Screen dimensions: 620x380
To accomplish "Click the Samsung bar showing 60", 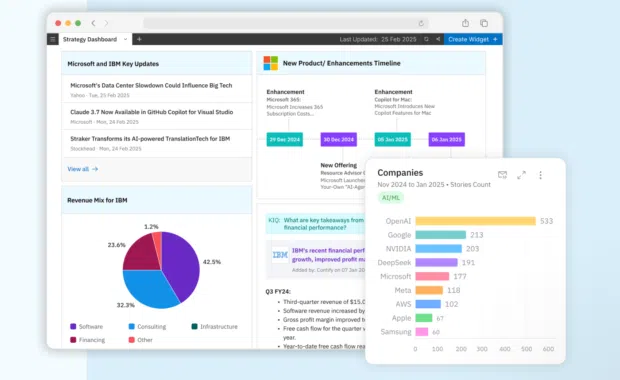I will 422,331.
